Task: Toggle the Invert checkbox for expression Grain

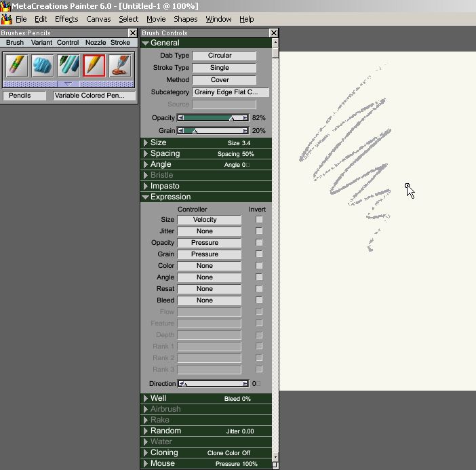Action: pos(259,254)
